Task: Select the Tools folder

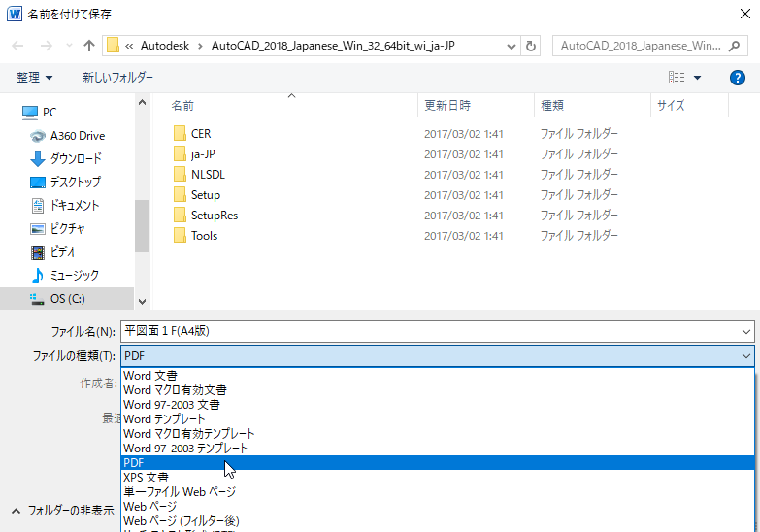Action: tap(204, 236)
